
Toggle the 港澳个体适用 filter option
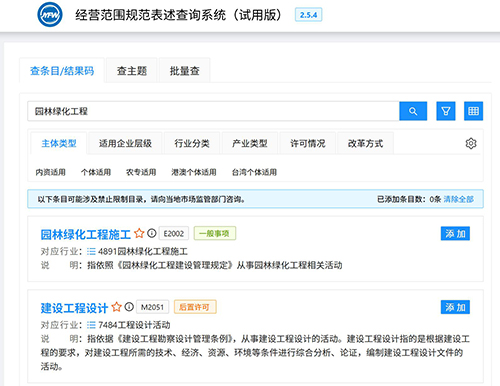pos(194,172)
